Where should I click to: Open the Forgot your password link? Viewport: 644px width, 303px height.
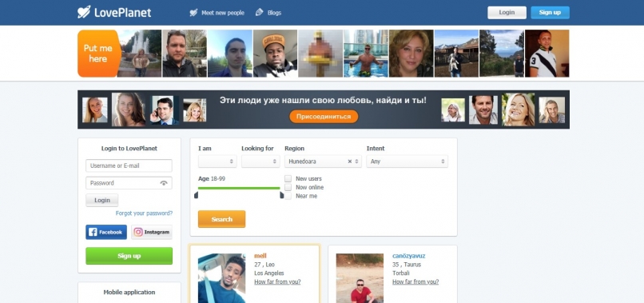pyautogui.click(x=144, y=213)
